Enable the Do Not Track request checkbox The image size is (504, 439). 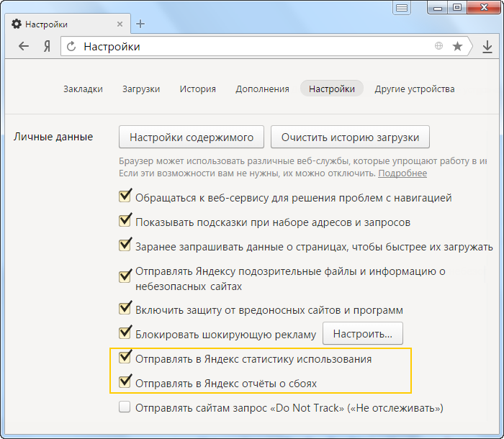[125, 407]
